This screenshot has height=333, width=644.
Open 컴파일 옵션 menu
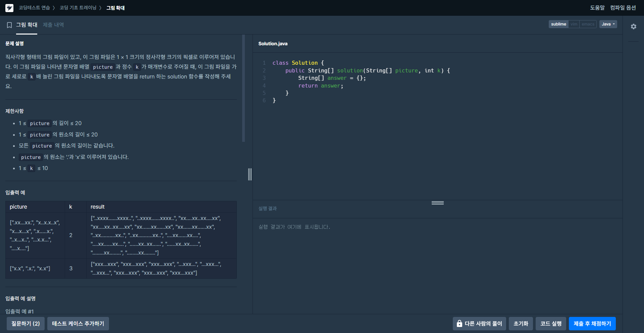623,8
